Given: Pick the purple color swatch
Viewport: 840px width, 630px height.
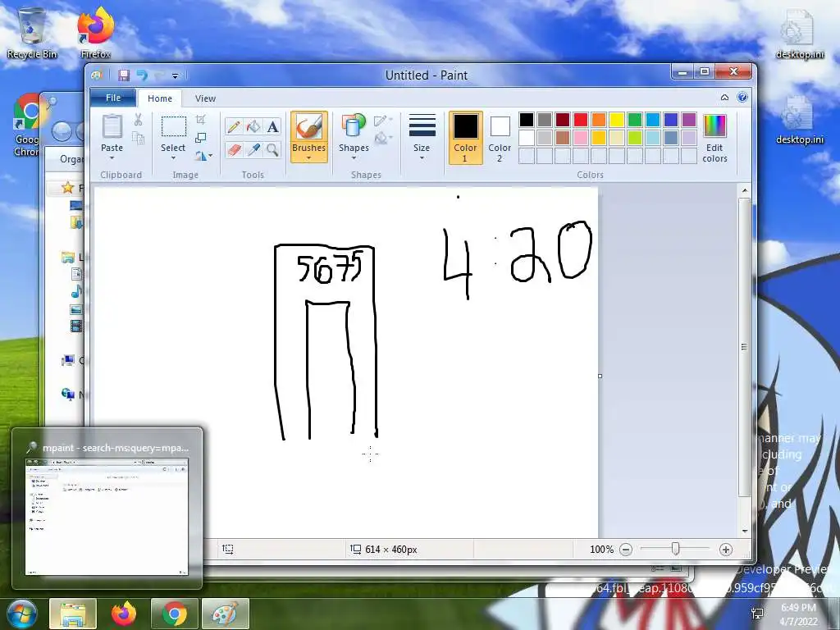Looking at the screenshot, I should pos(689,120).
